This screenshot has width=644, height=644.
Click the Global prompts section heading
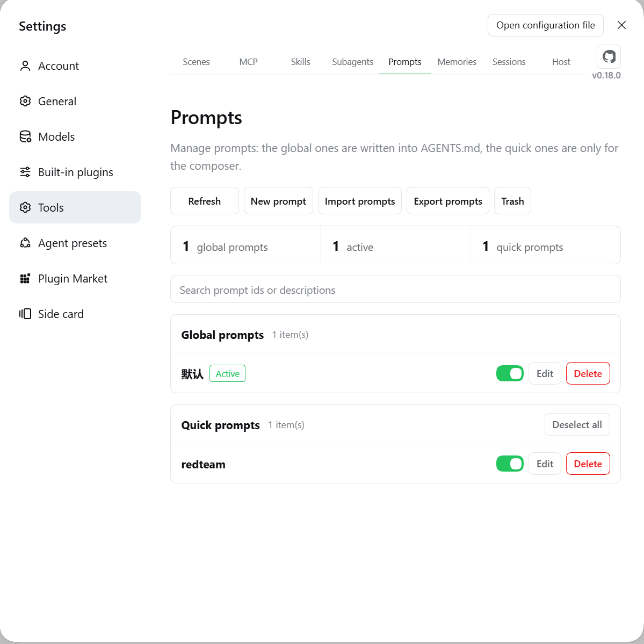point(222,335)
